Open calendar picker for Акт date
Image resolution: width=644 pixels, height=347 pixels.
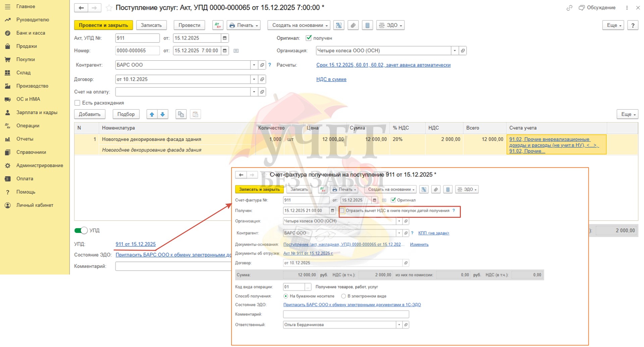tap(225, 38)
